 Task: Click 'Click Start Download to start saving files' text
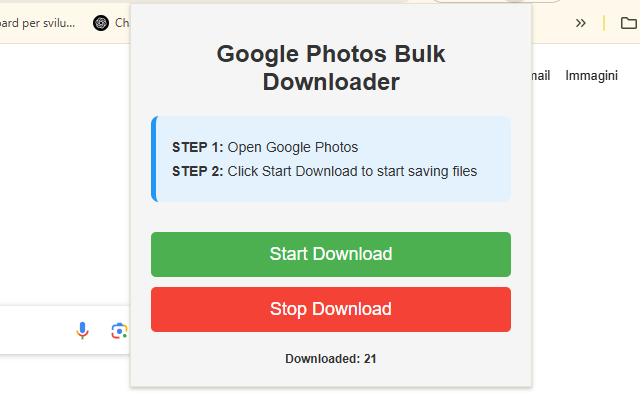click(352, 171)
